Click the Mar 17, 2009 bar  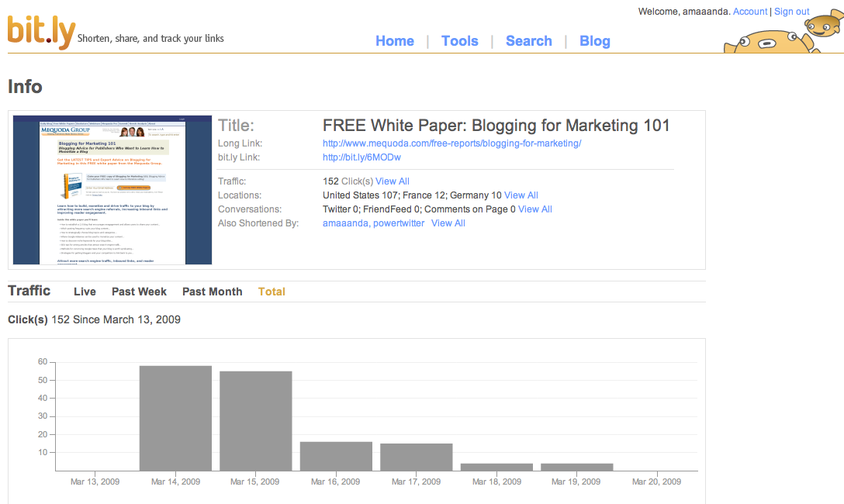point(416,457)
